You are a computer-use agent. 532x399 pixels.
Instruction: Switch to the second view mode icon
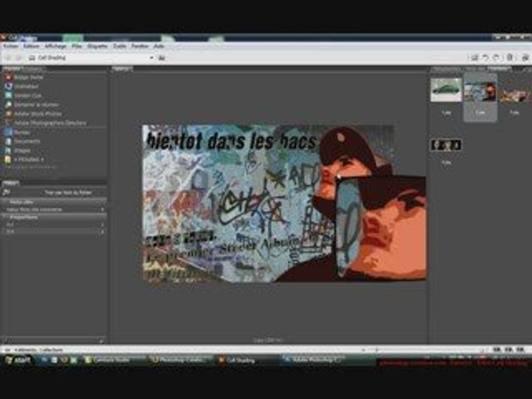[508, 350]
